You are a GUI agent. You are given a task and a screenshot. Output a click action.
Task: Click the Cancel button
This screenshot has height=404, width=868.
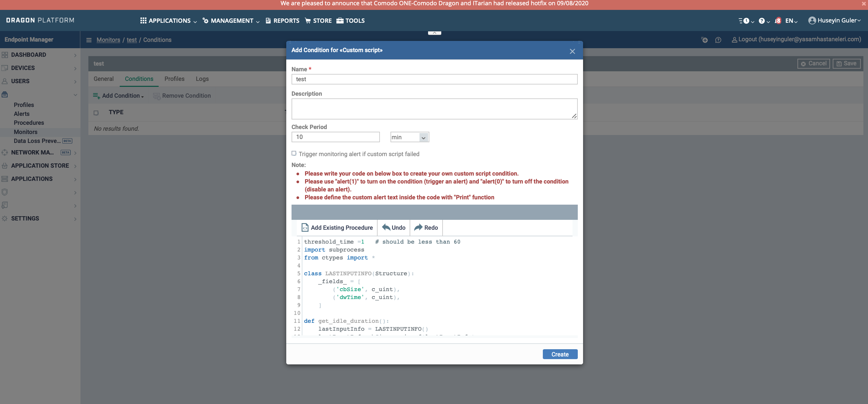point(813,63)
